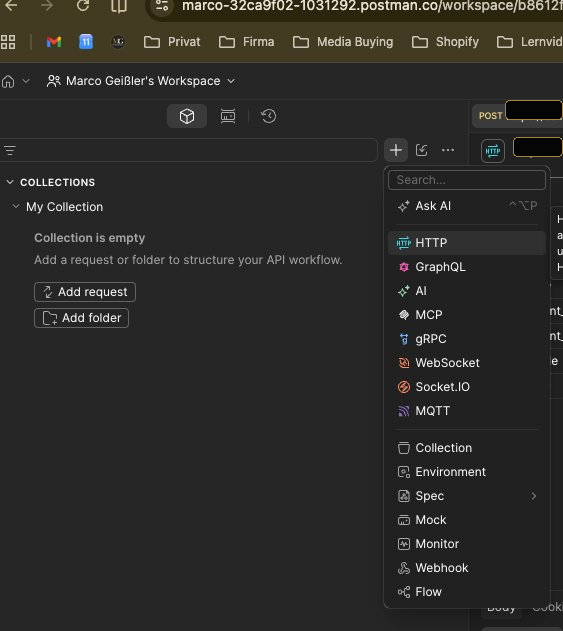Click the plus create-new button
563x631 pixels.
[396, 151]
